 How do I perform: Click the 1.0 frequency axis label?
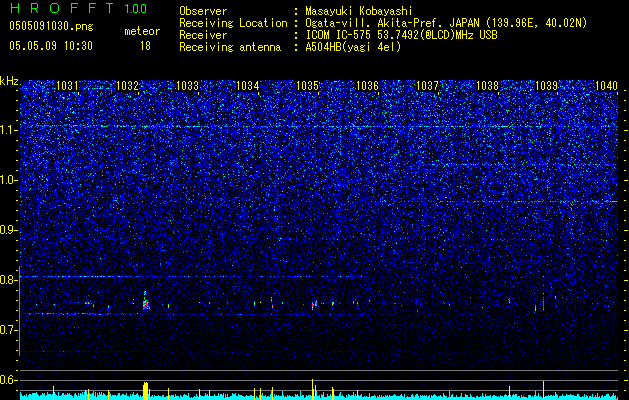(x=8, y=181)
